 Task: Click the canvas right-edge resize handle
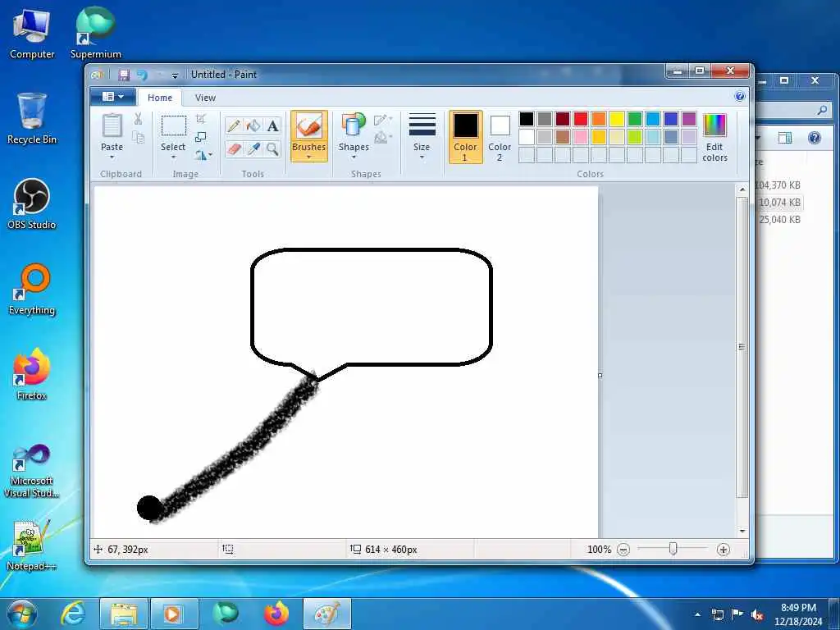600,376
